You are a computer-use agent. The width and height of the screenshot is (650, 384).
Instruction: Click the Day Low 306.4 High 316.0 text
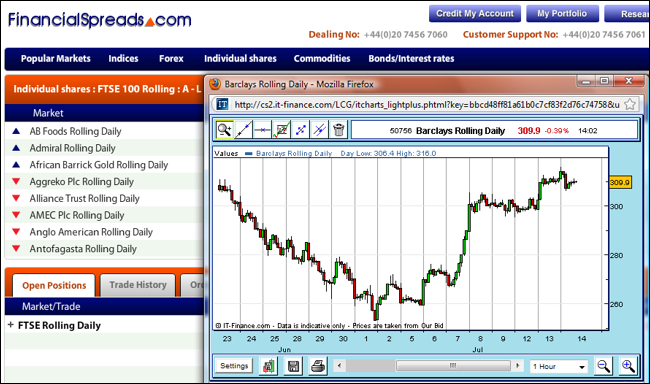(x=388, y=153)
